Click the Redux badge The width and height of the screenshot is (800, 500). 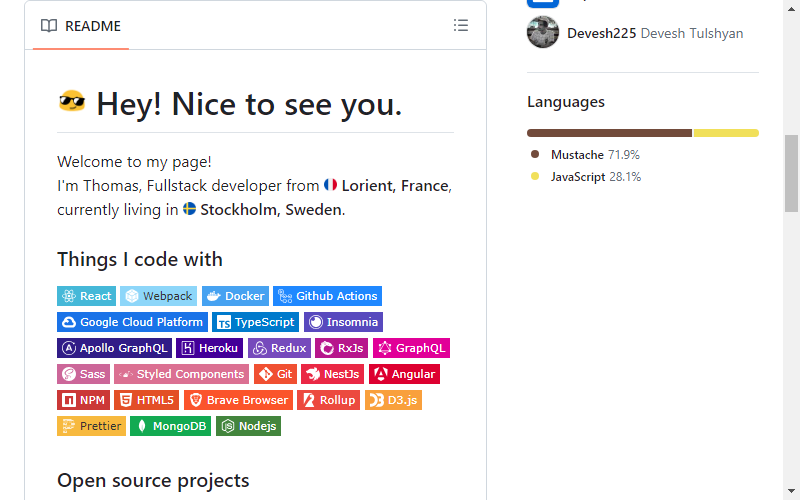(279, 348)
